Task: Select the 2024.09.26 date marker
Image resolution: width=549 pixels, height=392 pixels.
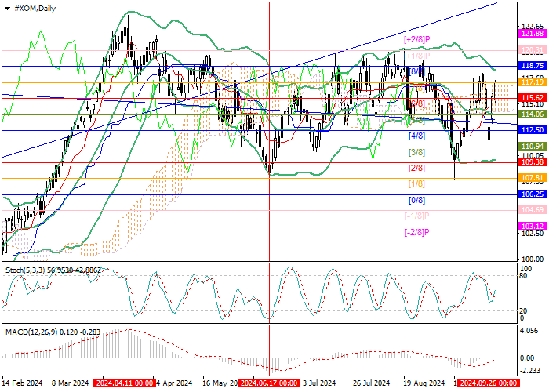Action: pyautogui.click(x=489, y=383)
